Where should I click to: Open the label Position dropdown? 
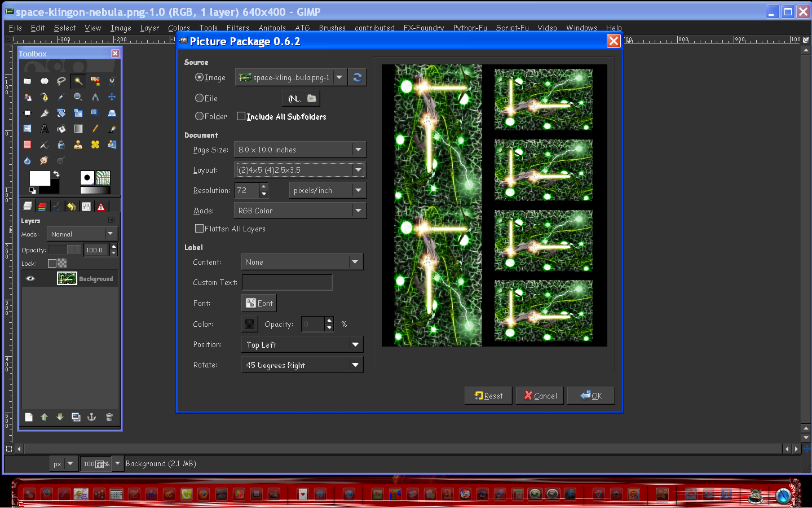tap(302, 345)
